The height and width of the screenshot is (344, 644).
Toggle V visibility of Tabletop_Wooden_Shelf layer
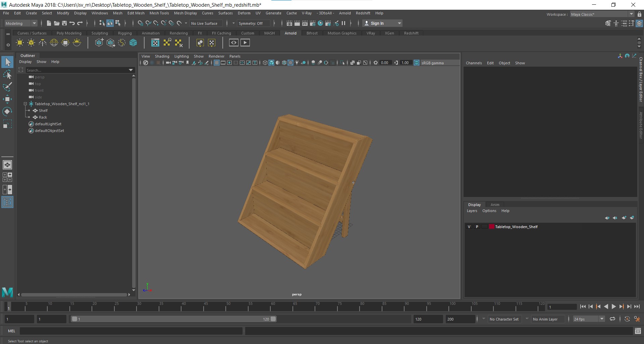[x=469, y=227]
